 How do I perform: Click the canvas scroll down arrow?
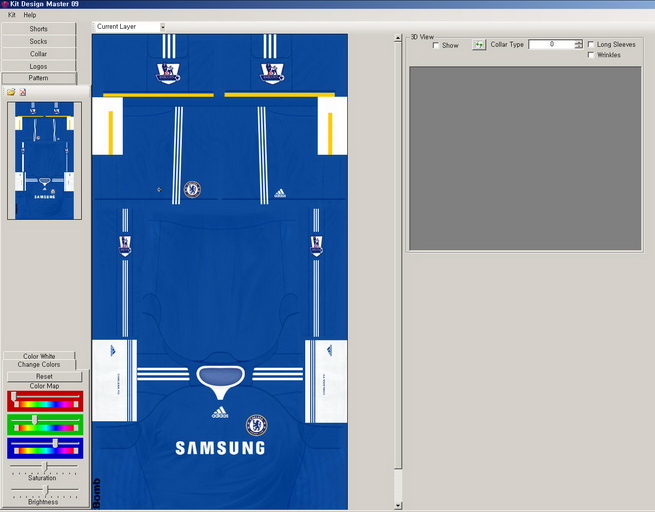pos(398,505)
